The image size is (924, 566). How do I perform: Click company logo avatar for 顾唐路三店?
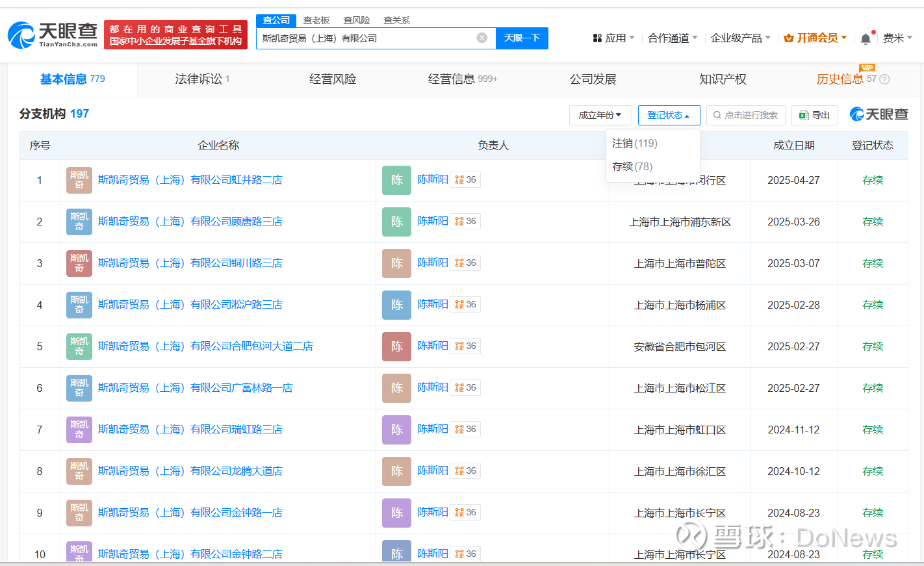coord(79,222)
